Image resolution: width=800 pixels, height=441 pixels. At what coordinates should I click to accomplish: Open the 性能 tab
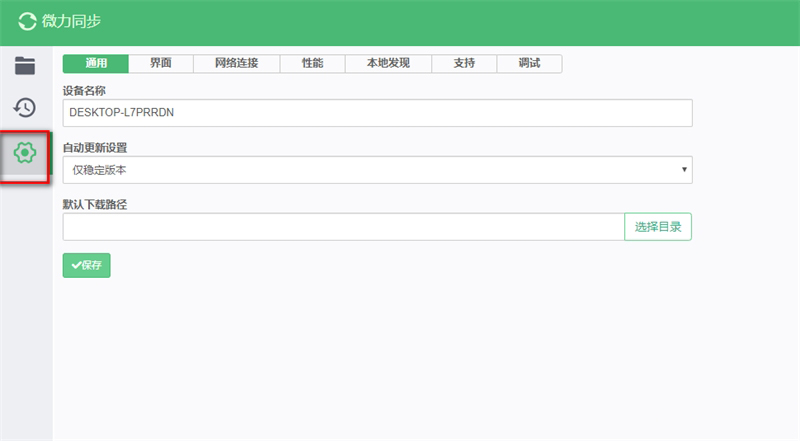(312, 63)
